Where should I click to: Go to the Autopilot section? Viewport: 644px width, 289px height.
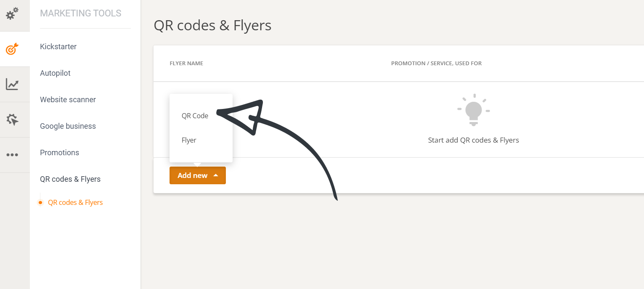pyautogui.click(x=55, y=73)
